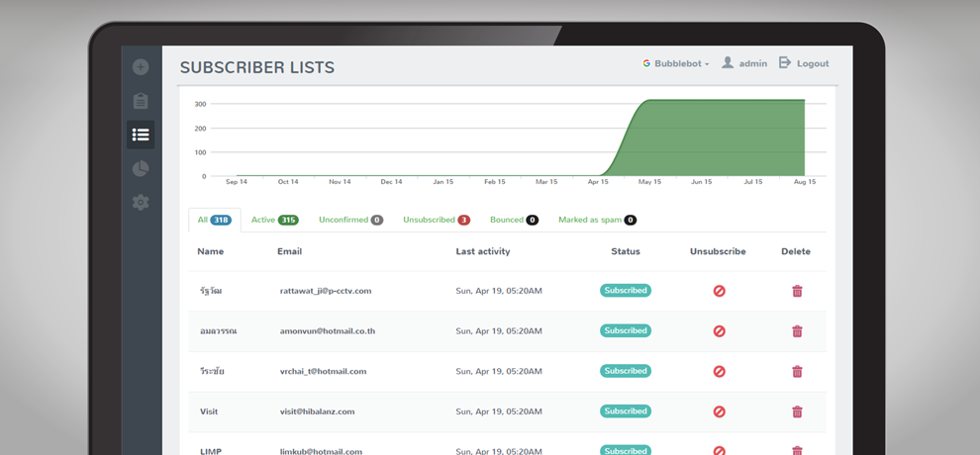Click email vrchai_t@hotmail.com
The width and height of the screenshot is (980, 455).
point(323,371)
